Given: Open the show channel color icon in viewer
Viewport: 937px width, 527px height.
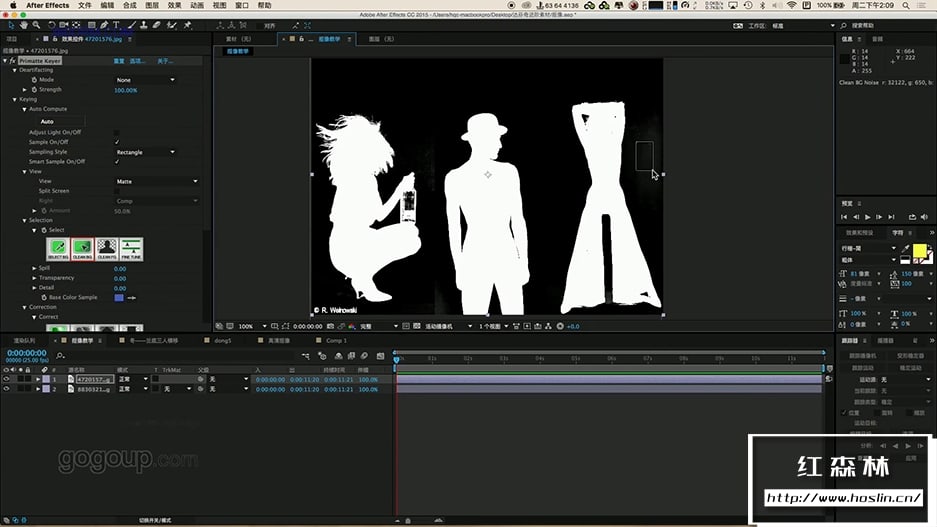Looking at the screenshot, I should click(352, 326).
